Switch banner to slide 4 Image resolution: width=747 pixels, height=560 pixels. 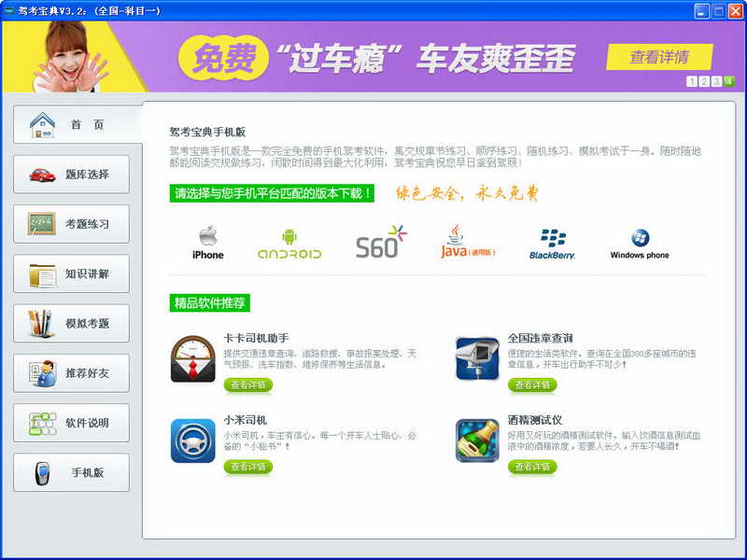coord(728,81)
